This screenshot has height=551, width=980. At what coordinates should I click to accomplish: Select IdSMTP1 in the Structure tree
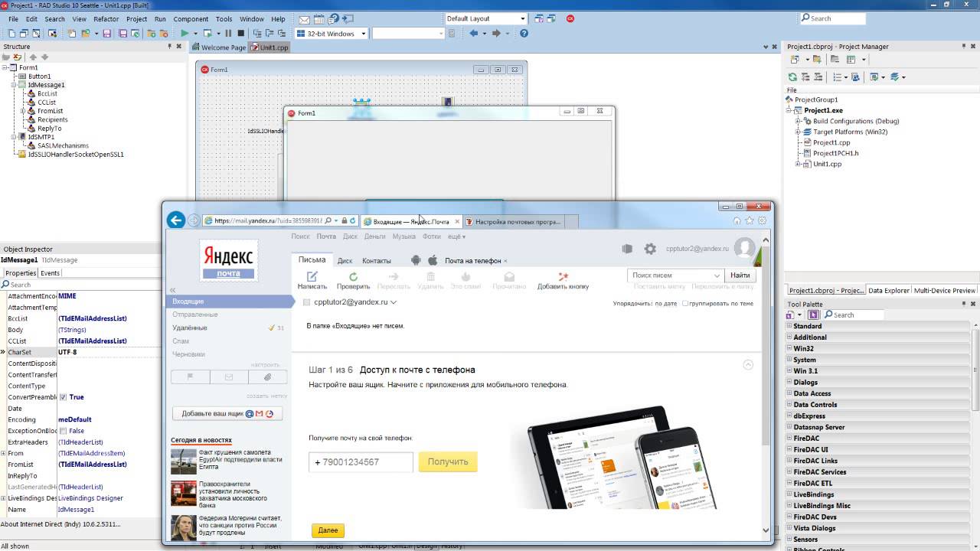(41, 137)
